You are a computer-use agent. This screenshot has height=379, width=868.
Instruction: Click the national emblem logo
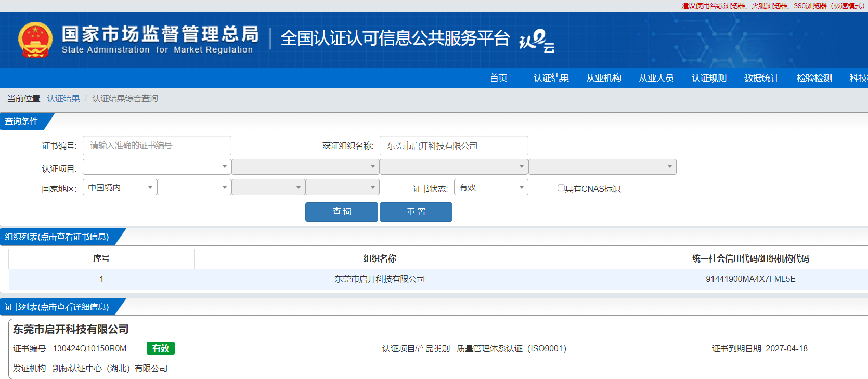coord(35,40)
